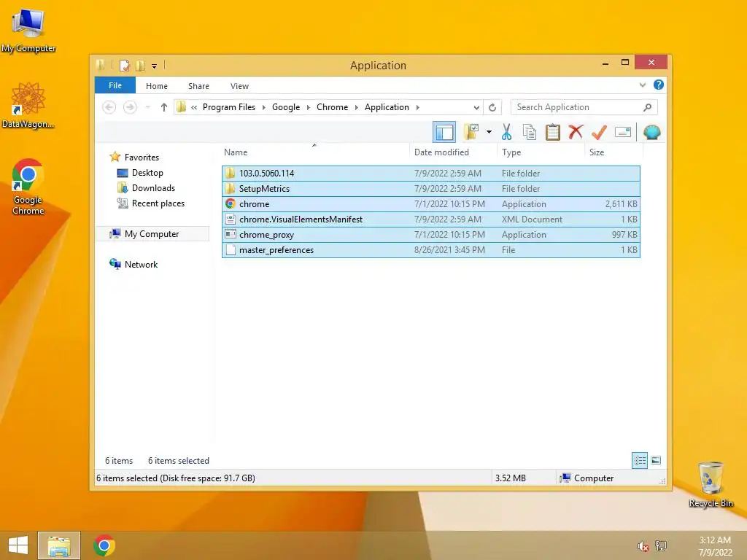The height and width of the screenshot is (560, 747).
Task: Open the dropdown arrow next to folder options
Action: tap(489, 132)
